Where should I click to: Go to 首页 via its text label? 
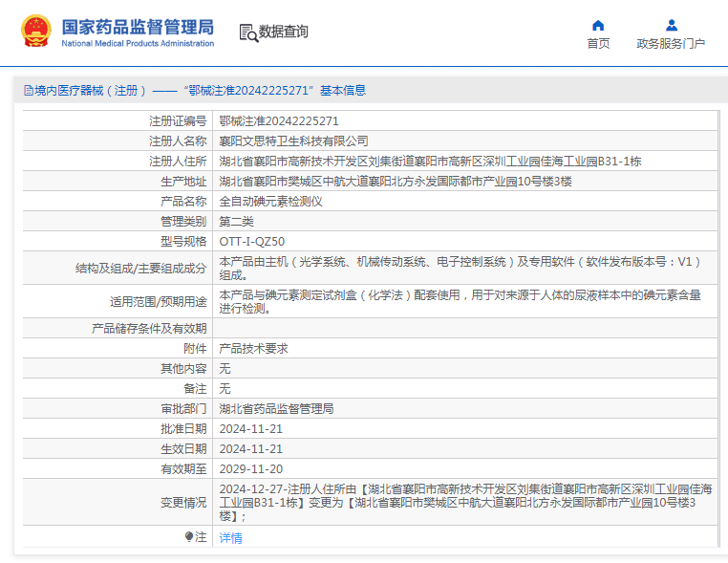pyautogui.click(x=598, y=44)
